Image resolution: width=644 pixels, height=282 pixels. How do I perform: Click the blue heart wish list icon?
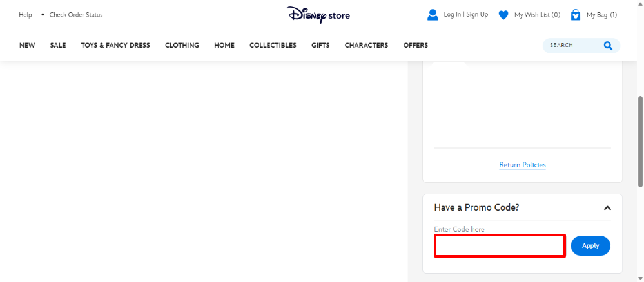pyautogui.click(x=503, y=15)
